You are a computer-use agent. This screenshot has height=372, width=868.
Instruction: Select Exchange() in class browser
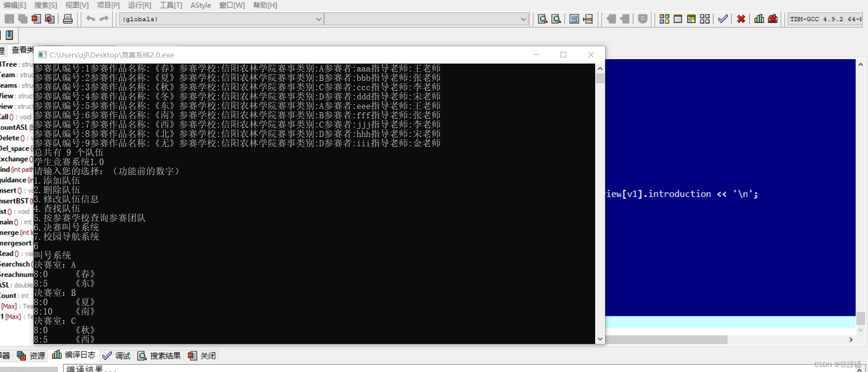pyautogui.click(x=16, y=159)
